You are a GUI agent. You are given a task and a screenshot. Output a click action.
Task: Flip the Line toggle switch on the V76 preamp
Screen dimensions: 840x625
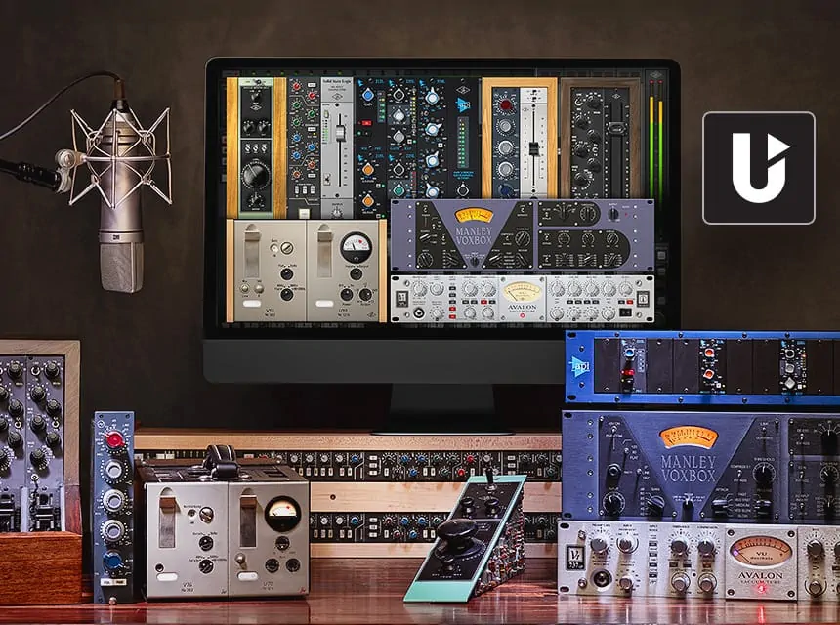point(244,289)
